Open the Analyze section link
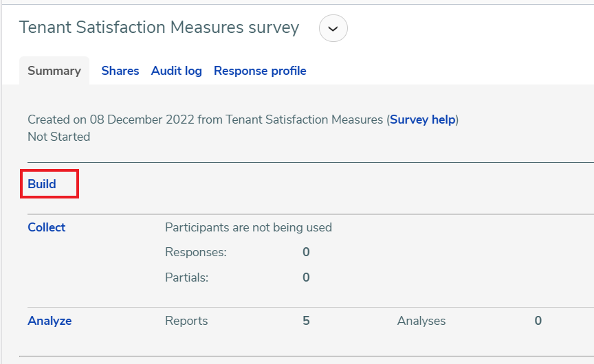This screenshot has height=364, width=594. click(49, 321)
